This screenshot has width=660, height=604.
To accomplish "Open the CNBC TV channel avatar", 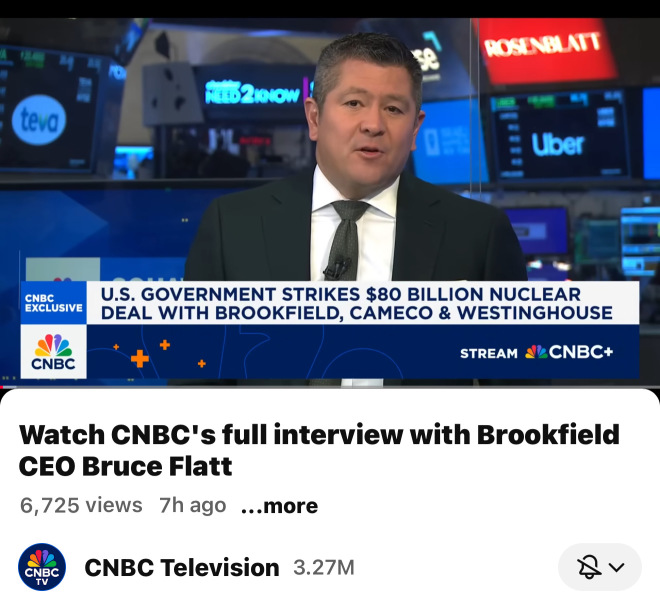I will [x=42, y=567].
